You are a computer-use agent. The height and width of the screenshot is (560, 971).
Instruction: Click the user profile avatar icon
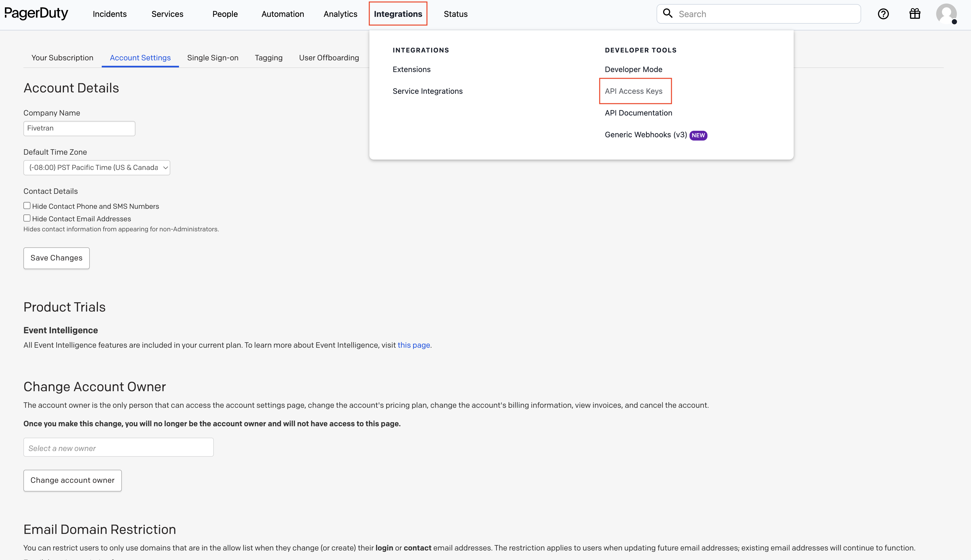click(946, 13)
